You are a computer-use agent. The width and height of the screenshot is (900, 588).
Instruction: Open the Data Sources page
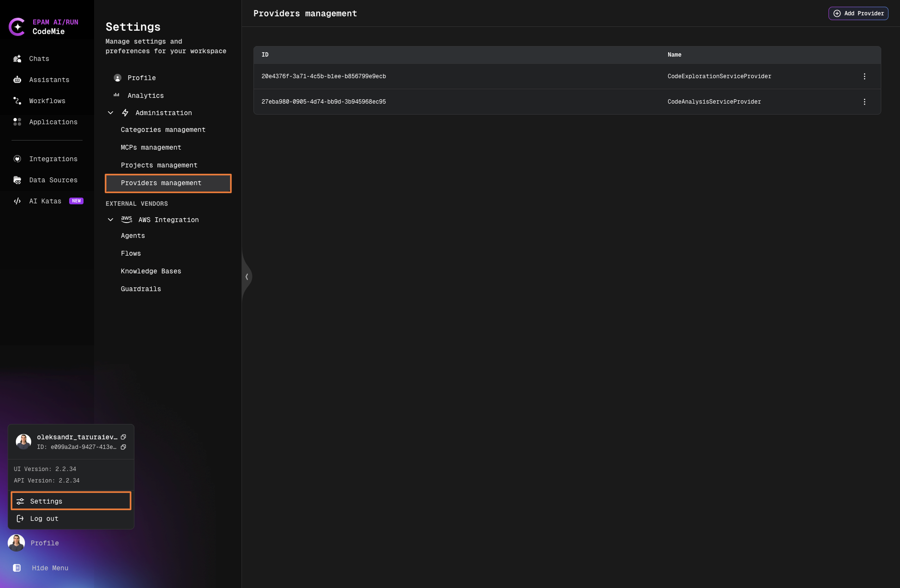(x=53, y=180)
